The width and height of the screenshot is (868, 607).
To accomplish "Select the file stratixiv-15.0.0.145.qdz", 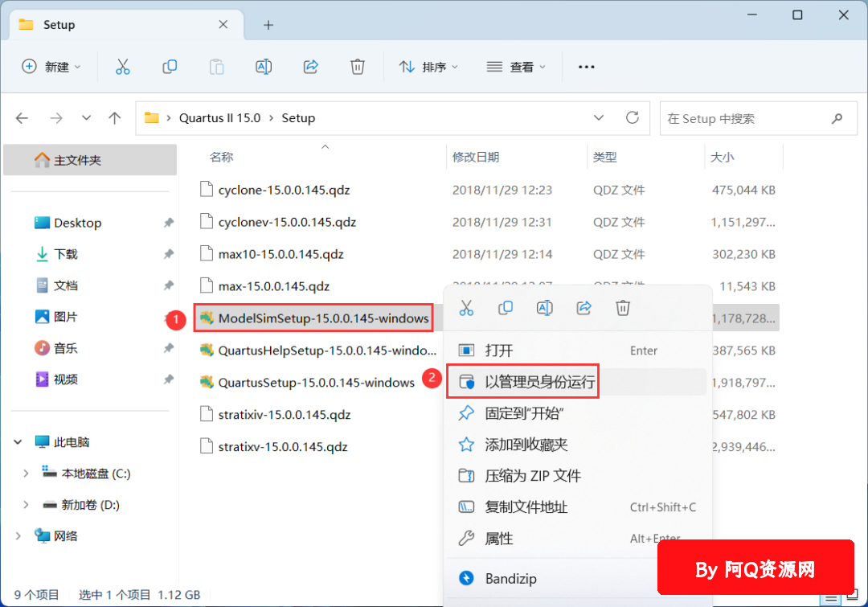I will pos(285,415).
